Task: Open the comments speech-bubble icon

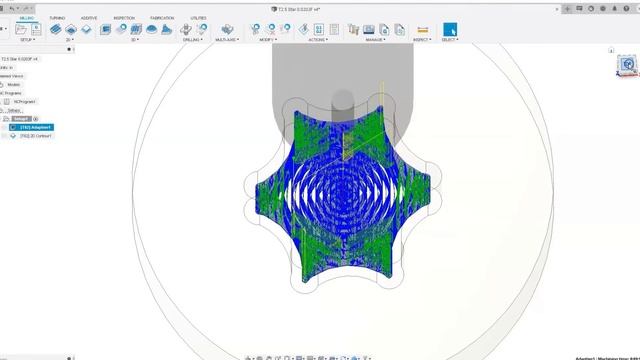Action: pyautogui.click(x=579, y=9)
